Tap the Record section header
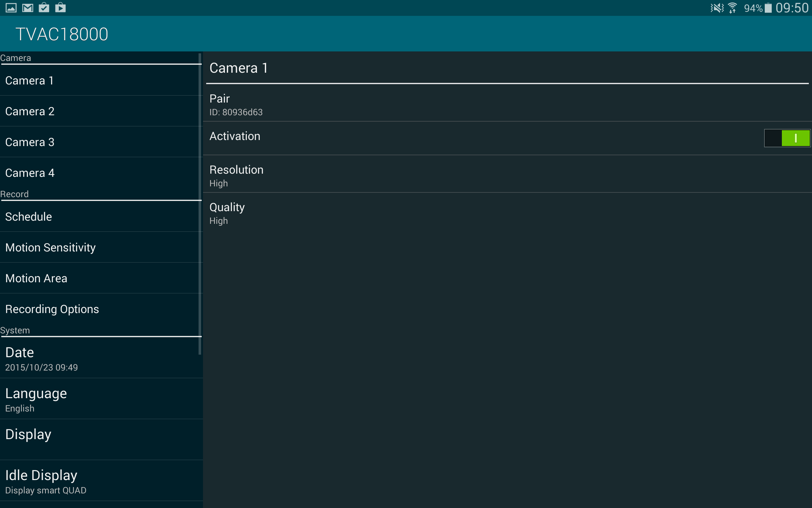This screenshot has width=812, height=508. [14, 194]
